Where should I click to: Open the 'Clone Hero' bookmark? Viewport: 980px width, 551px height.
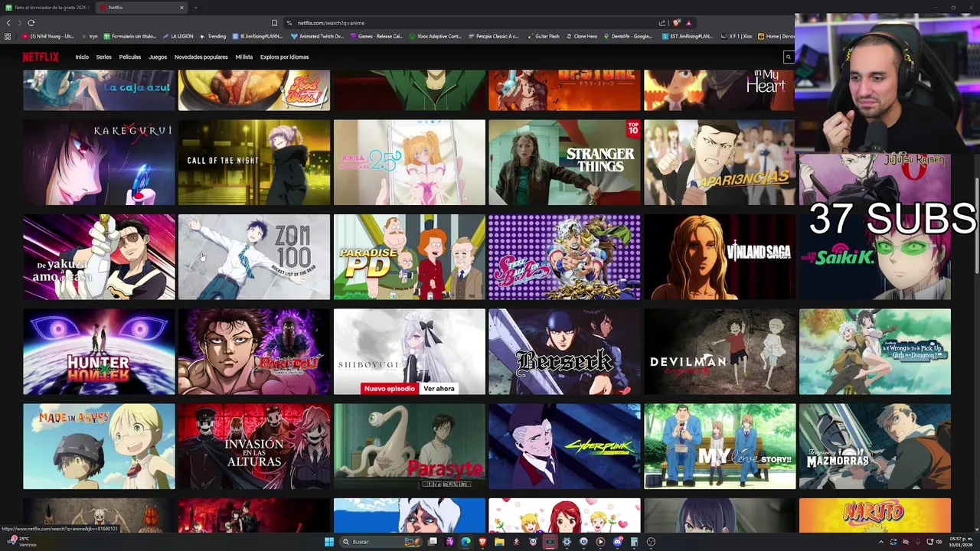581,36
